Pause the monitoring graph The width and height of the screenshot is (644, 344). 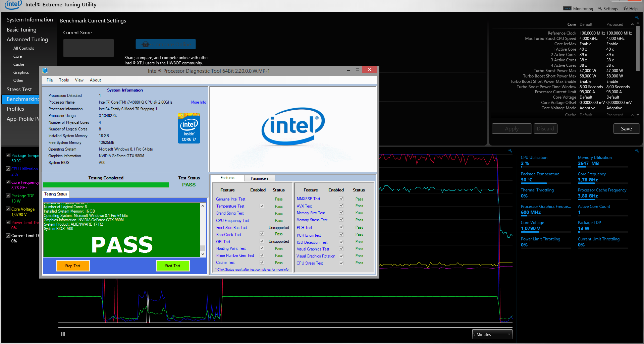[63, 334]
